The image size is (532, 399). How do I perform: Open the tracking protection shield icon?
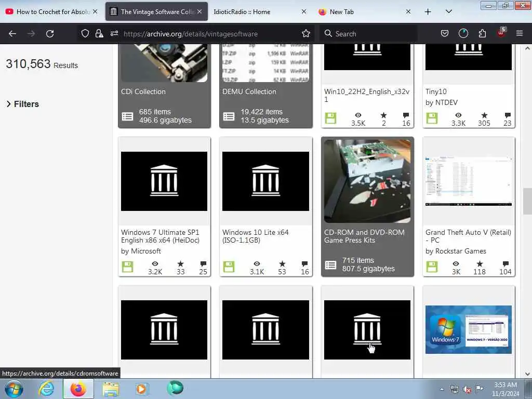[85, 33]
